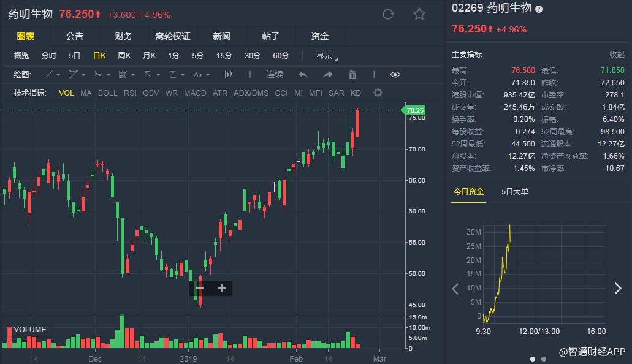Switch to 分时 intraday view
Screen dimensions: 632x364
49,56
